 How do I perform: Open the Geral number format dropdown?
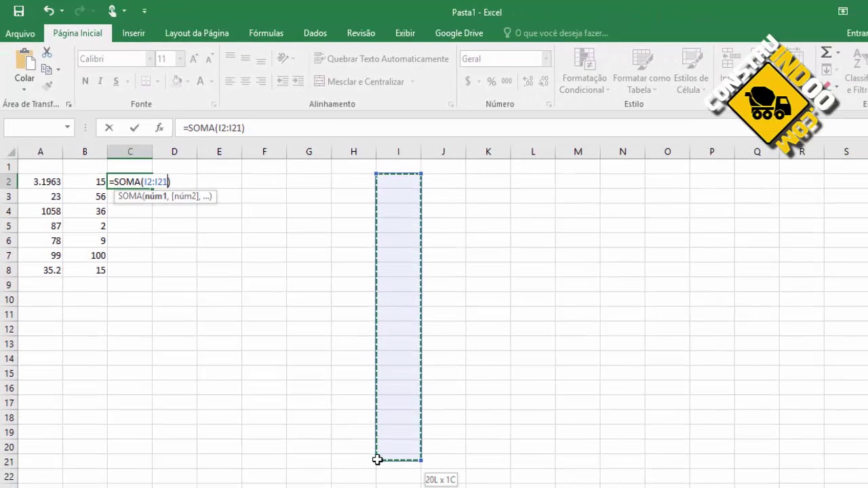pyautogui.click(x=545, y=59)
